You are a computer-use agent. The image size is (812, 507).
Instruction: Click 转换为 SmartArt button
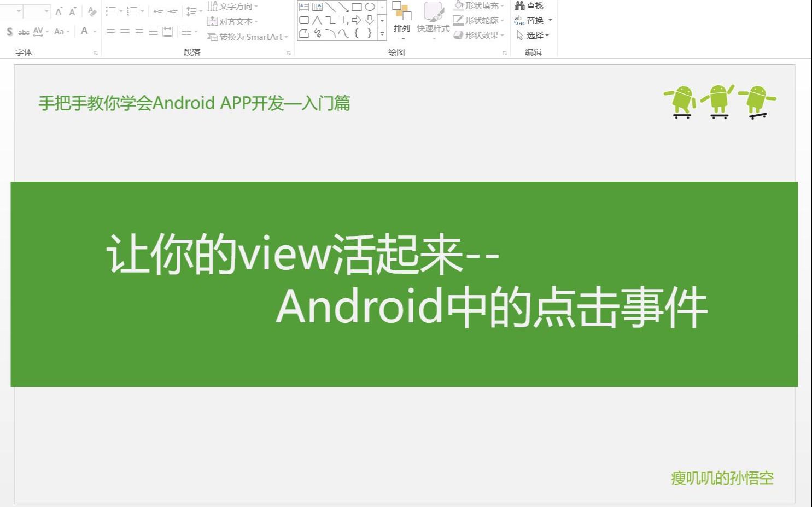[247, 37]
